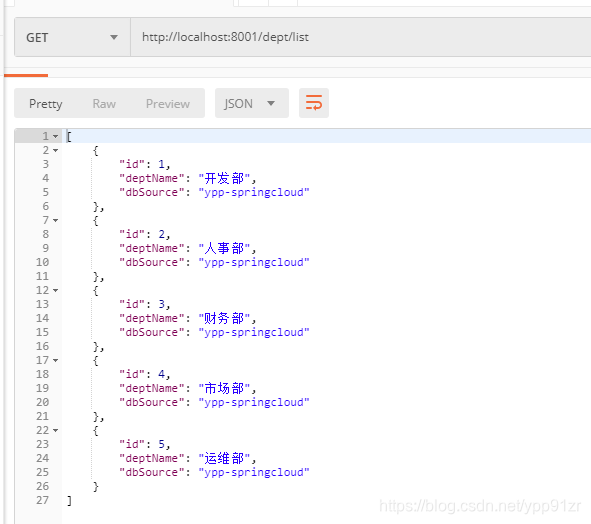
Task: Click the opening bracket on line 1
Action: click(69, 136)
